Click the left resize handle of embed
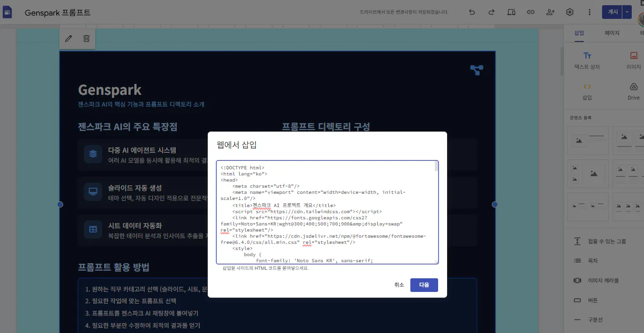This screenshot has width=644, height=333. (x=60, y=204)
